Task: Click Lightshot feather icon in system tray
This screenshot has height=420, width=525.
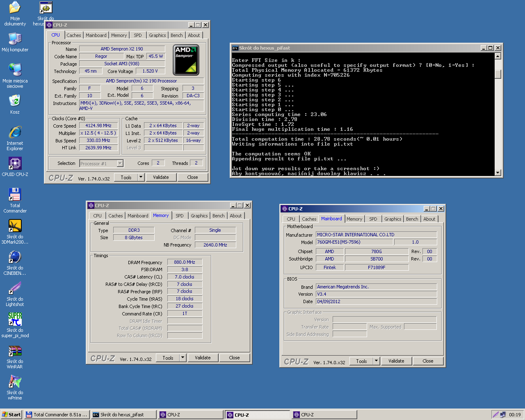Action: 495,415
